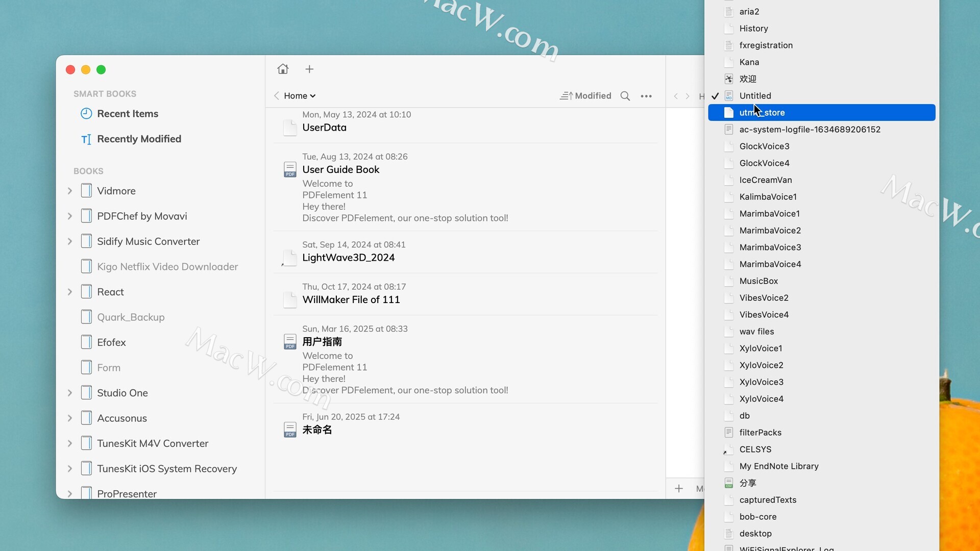Viewport: 980px width, 551px height.
Task: Choose filterPacks from the popup menu
Action: tap(822, 432)
